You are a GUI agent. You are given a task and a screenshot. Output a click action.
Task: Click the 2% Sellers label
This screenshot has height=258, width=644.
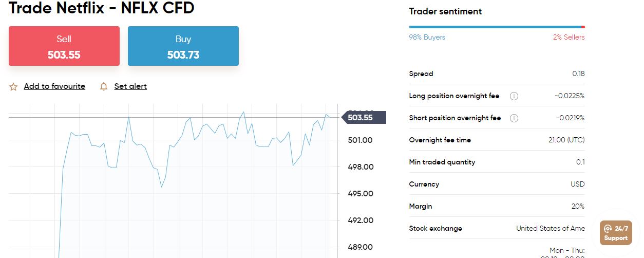click(x=569, y=37)
